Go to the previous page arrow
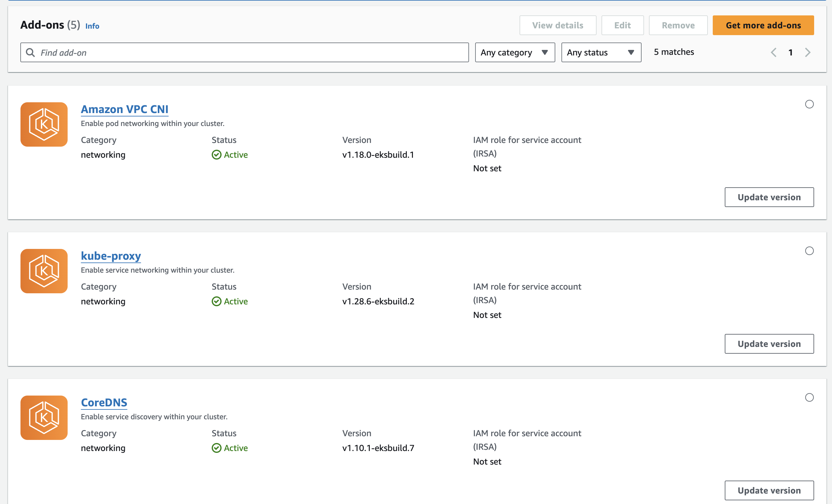 click(x=773, y=52)
